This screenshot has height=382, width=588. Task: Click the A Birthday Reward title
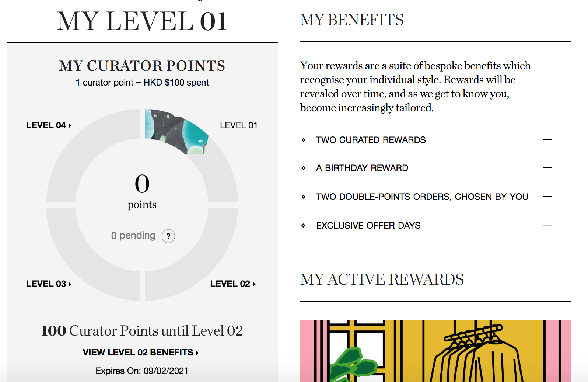tap(362, 168)
